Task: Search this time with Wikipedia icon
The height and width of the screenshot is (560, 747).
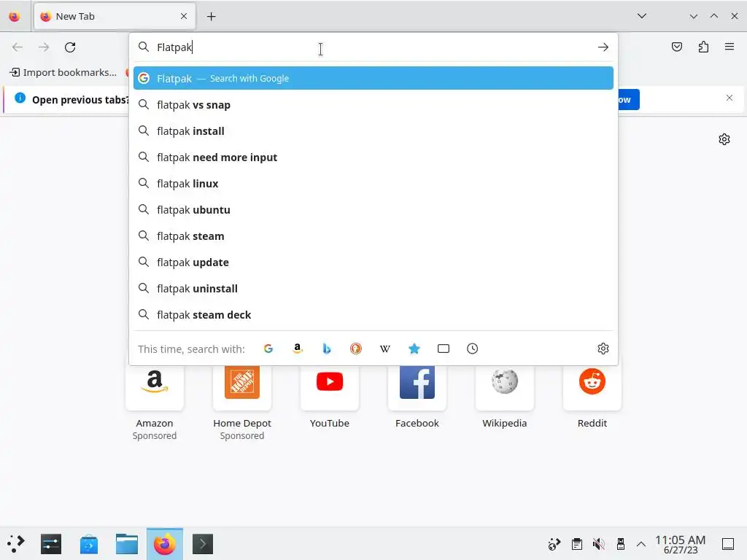Action: tap(385, 349)
